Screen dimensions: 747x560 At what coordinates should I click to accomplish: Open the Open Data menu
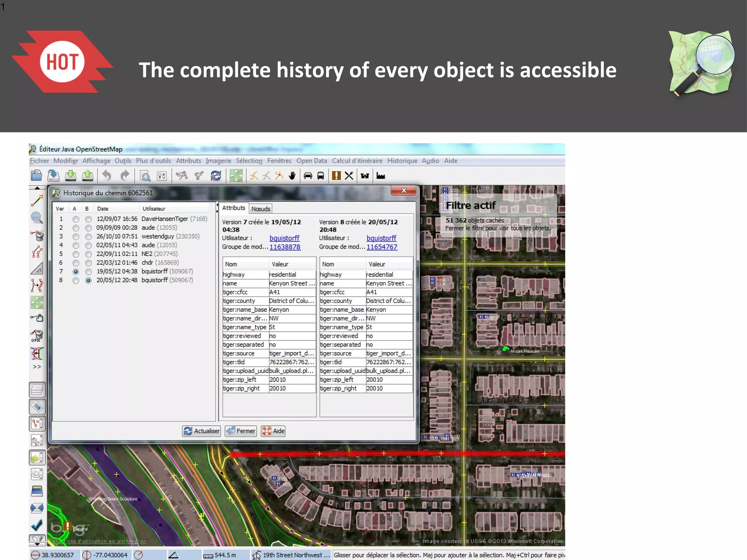311,161
